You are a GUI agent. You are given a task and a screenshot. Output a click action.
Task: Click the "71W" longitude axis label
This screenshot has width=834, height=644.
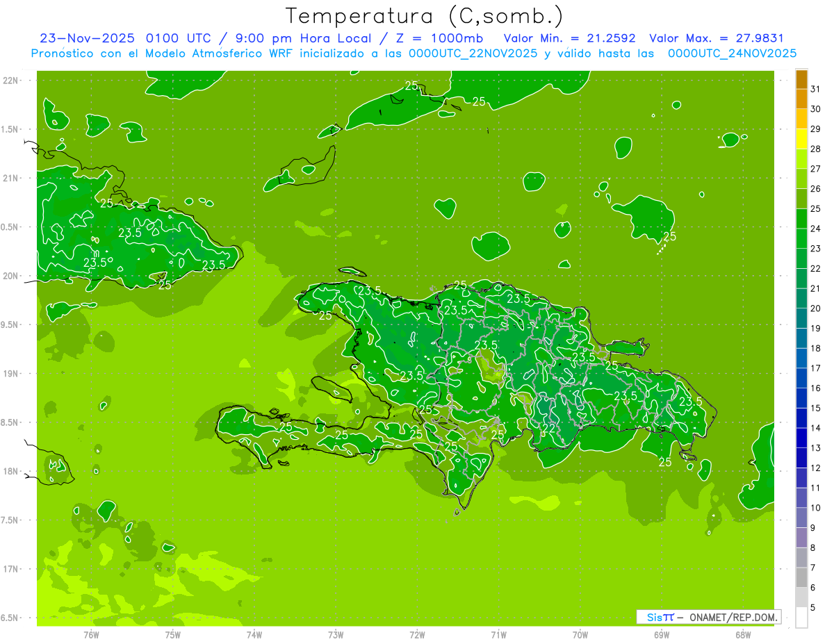click(x=498, y=634)
